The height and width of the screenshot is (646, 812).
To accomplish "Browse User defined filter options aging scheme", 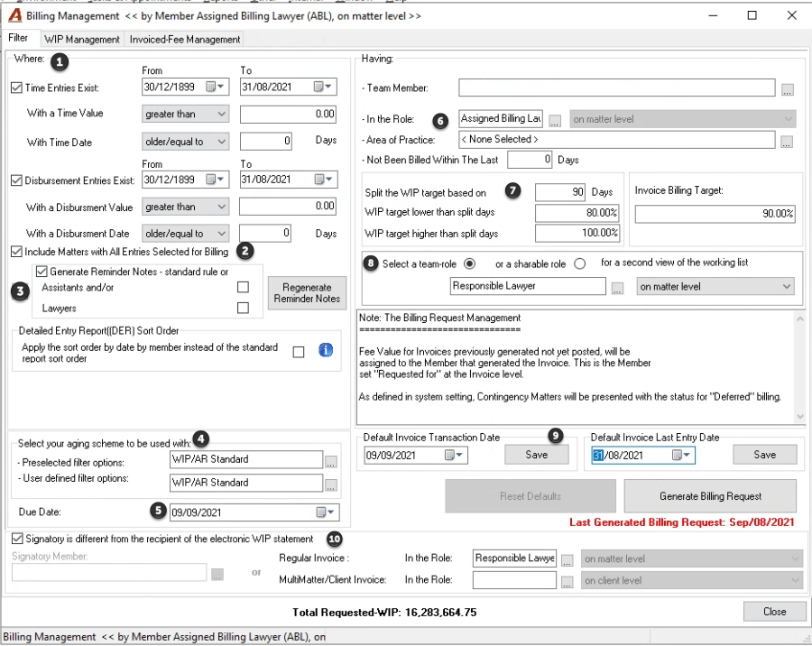I will pyautogui.click(x=331, y=484).
